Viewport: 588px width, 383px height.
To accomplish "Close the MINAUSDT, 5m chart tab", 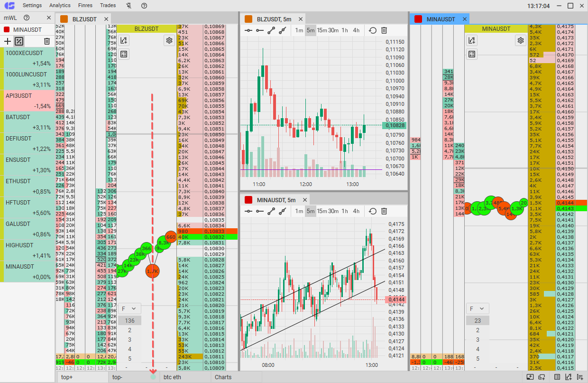I will pyautogui.click(x=305, y=200).
